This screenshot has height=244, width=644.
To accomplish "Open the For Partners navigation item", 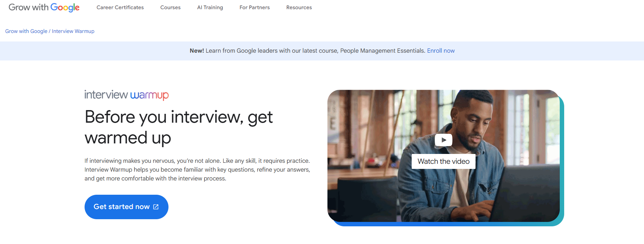I will [x=254, y=7].
